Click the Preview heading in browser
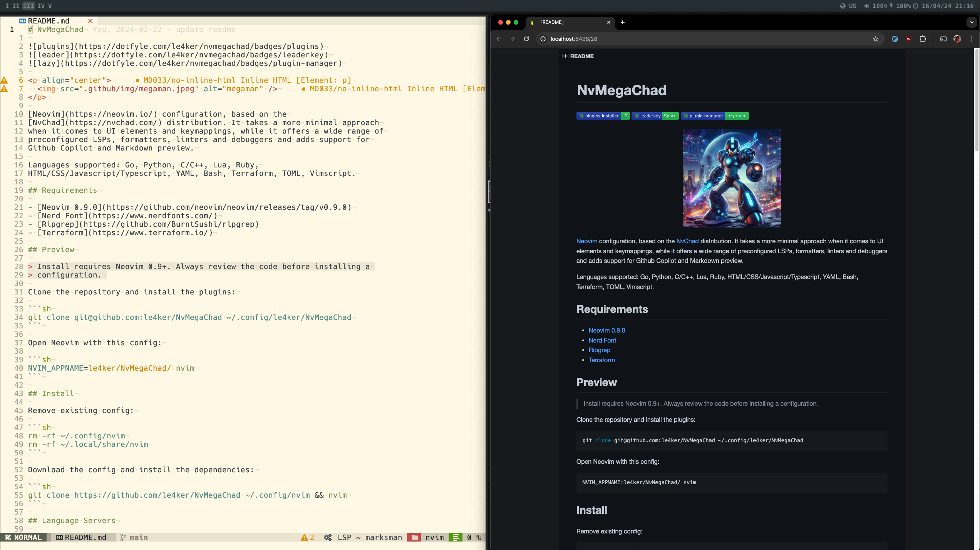This screenshot has height=550, width=980. pyautogui.click(x=596, y=383)
